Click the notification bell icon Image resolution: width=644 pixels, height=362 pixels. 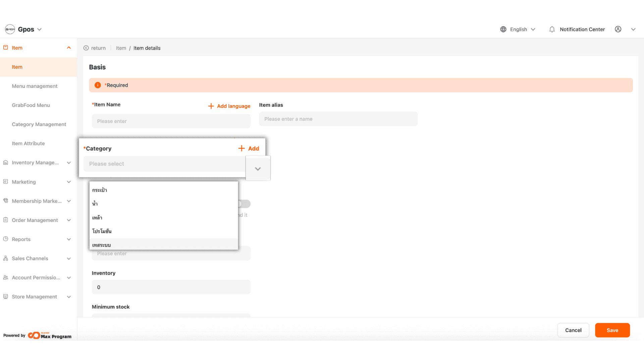(552, 29)
